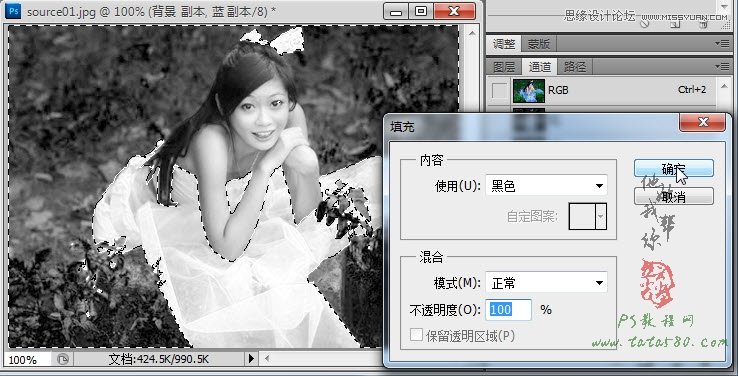Viewport: 738px width, 376px height.
Task: Cancel the fill dialog with 取消
Action: coord(674,197)
